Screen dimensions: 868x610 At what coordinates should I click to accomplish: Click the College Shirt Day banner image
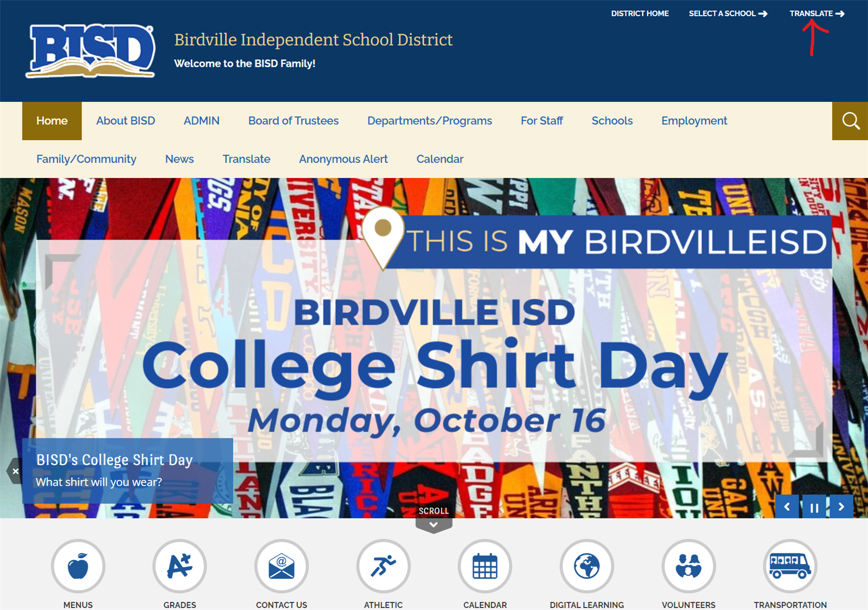click(x=434, y=348)
